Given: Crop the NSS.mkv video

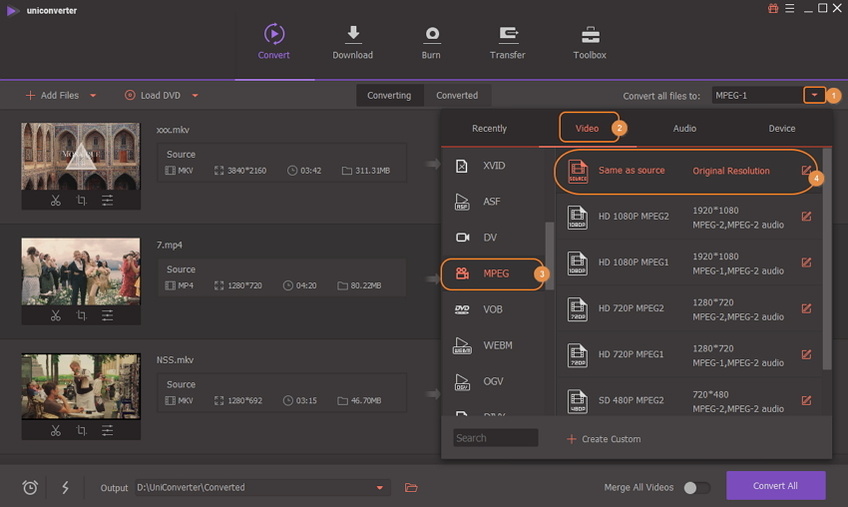Looking at the screenshot, I should 81,431.
